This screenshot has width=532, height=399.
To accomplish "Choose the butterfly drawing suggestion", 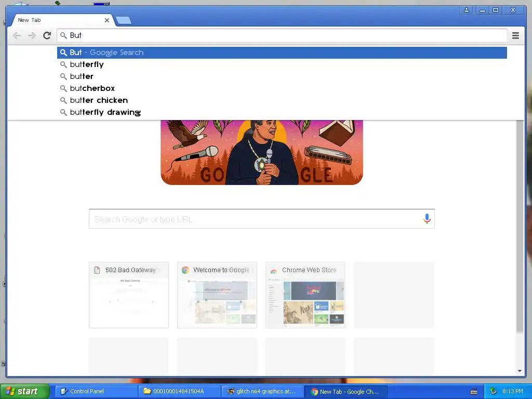I will point(282,112).
